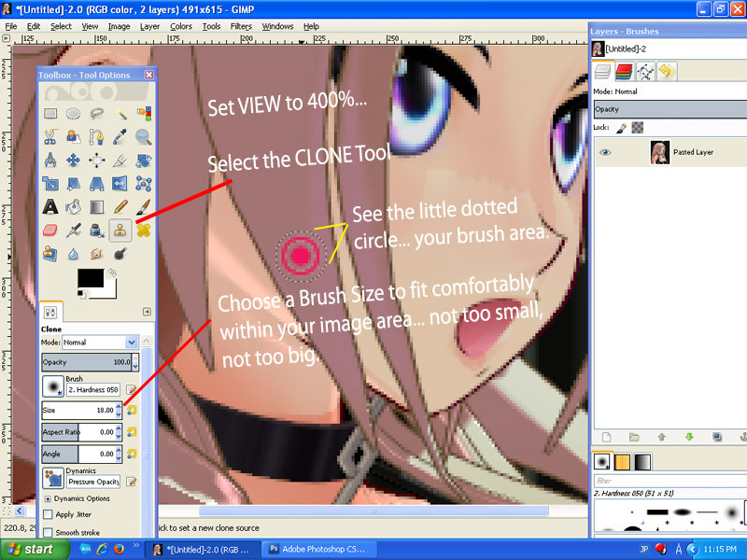747x560 pixels.
Task: Expand Dynamics Options
Action: point(48,498)
